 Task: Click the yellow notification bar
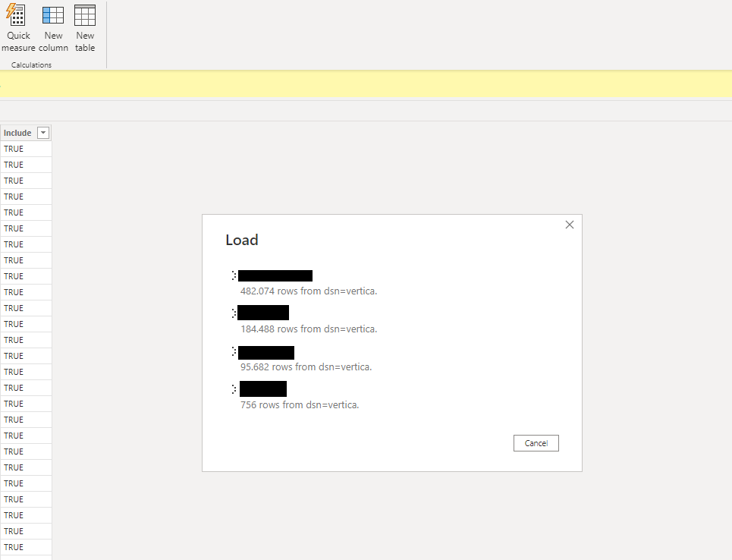pyautogui.click(x=366, y=84)
